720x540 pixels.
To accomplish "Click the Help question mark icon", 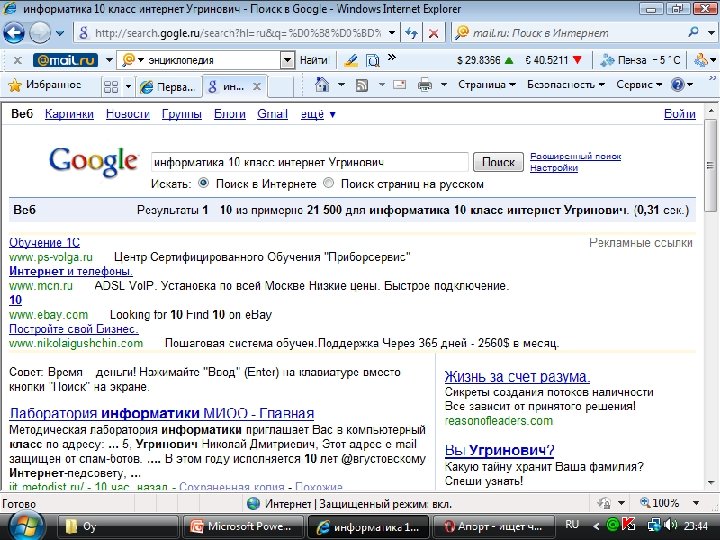I will pyautogui.click(x=678, y=84).
